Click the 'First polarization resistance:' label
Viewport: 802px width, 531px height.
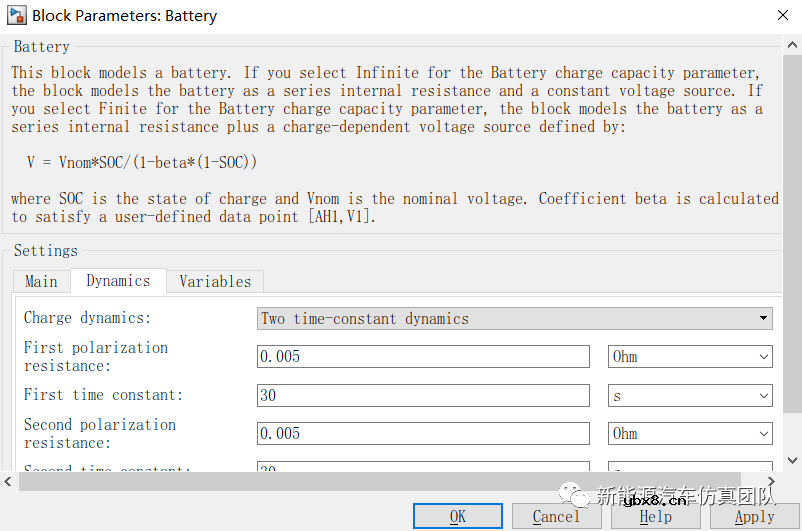pos(96,357)
